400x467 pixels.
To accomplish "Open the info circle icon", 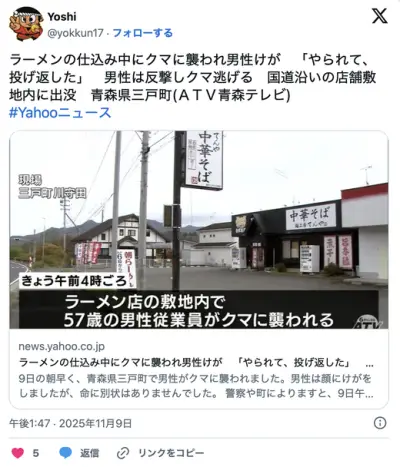I will [380, 423].
